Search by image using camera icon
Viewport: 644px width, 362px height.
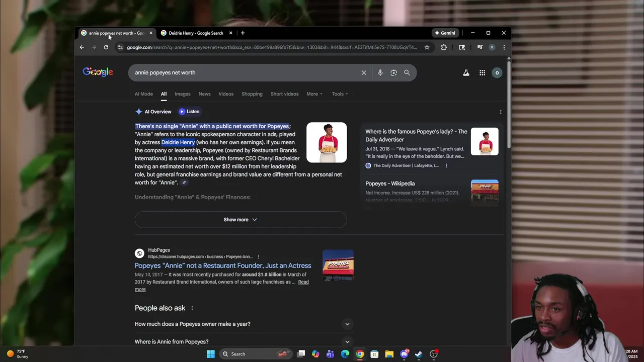[x=393, y=72]
